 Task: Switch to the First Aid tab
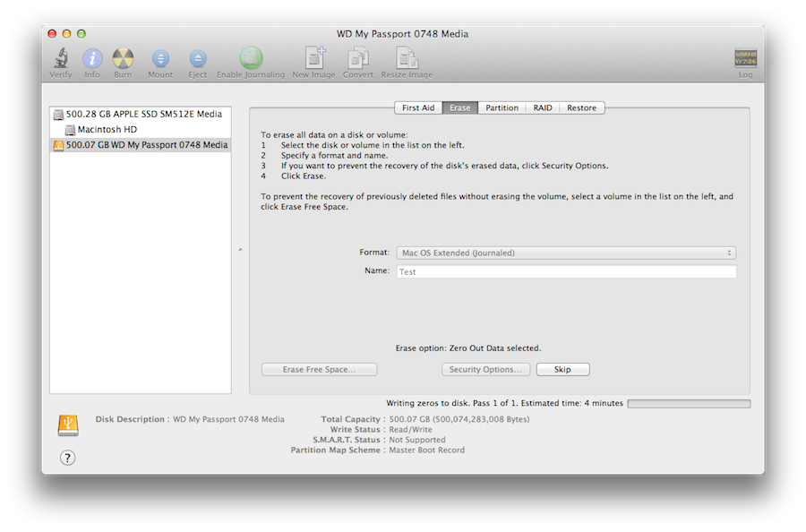pos(418,108)
